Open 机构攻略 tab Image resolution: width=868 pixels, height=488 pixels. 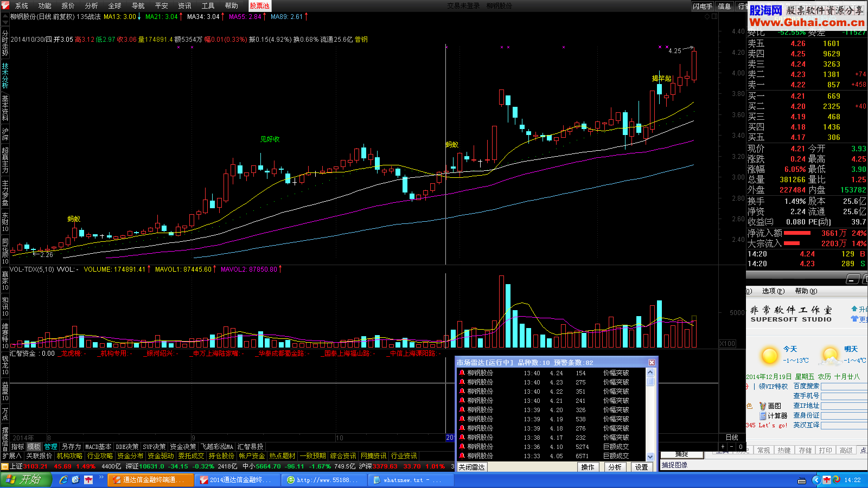click(70, 456)
